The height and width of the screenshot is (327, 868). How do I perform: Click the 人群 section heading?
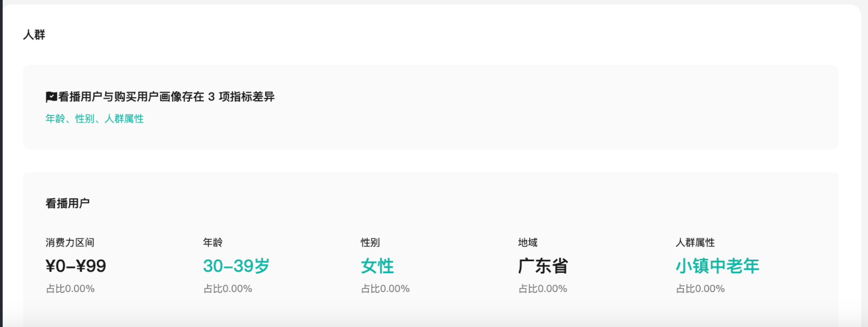click(x=34, y=34)
